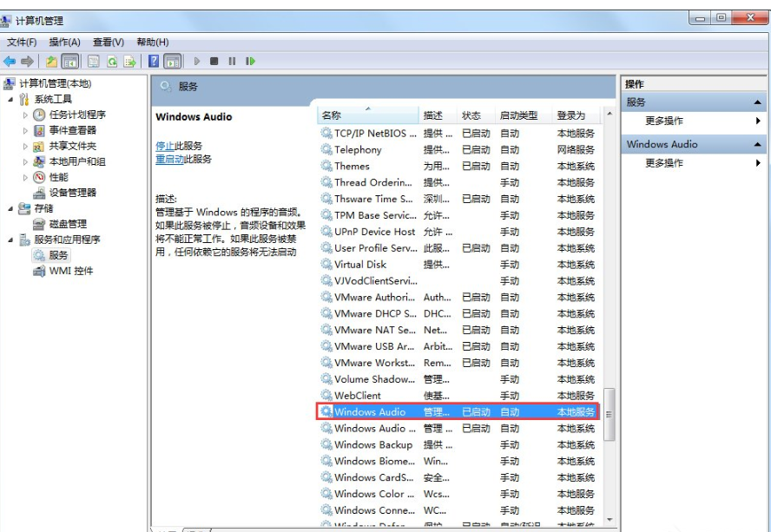Click the Stop service square icon
Viewport: 771px width, 532px height.
pos(214,59)
